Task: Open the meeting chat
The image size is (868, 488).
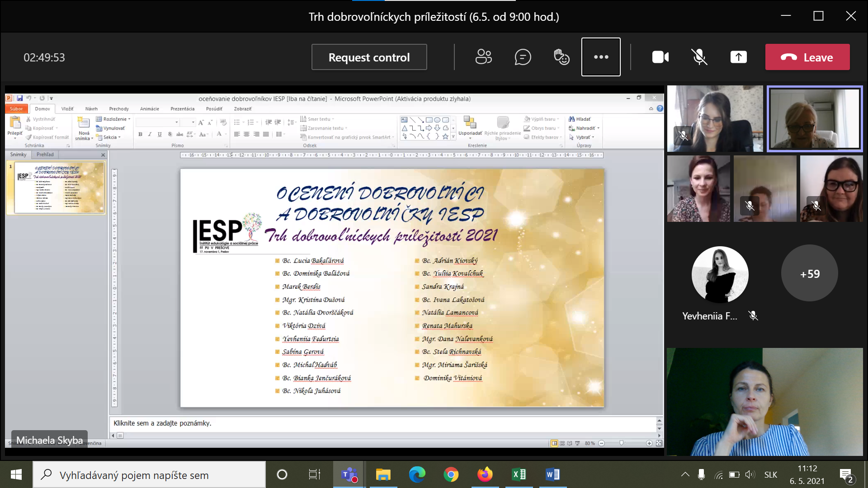Action: [x=523, y=57]
